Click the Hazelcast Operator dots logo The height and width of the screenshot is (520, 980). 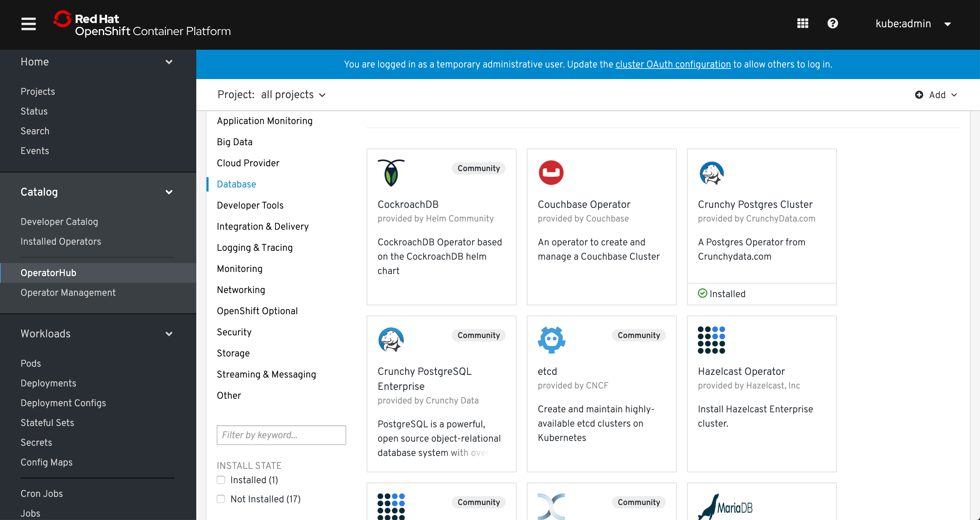click(x=711, y=340)
